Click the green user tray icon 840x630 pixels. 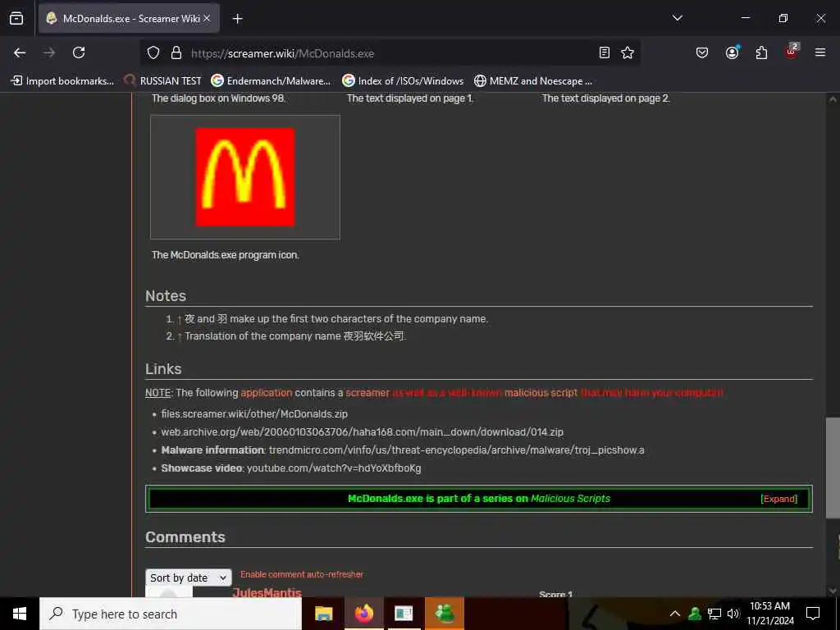695,614
